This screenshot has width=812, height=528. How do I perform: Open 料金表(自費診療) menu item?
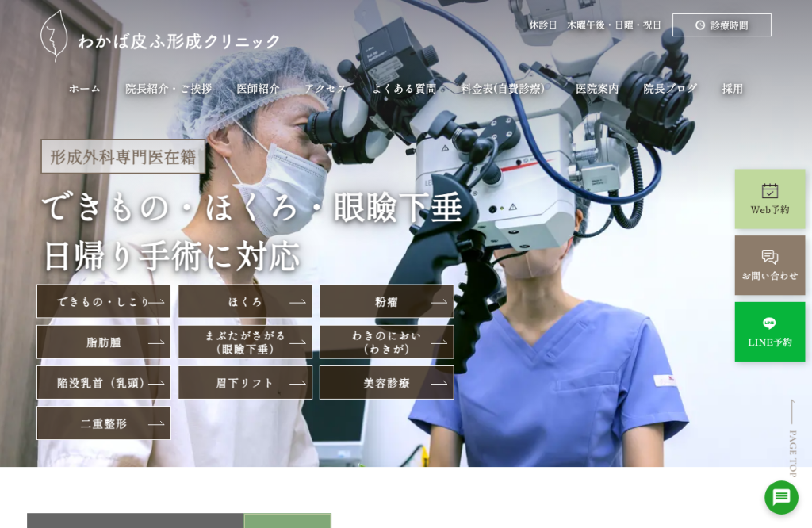pyautogui.click(x=503, y=89)
